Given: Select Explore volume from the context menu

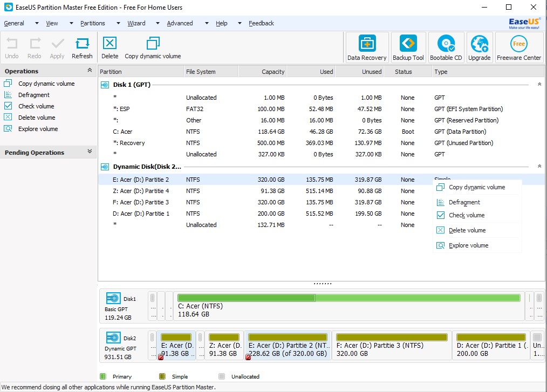Looking at the screenshot, I should 477,245.
